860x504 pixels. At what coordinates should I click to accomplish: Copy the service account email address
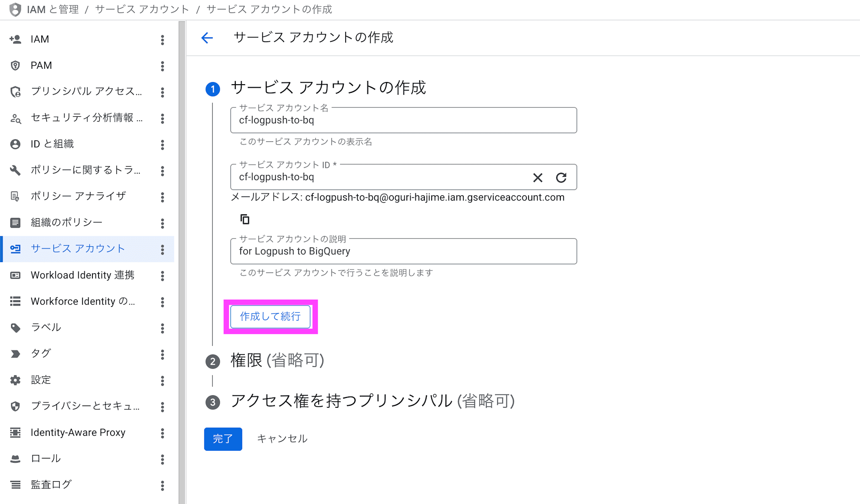pyautogui.click(x=245, y=219)
